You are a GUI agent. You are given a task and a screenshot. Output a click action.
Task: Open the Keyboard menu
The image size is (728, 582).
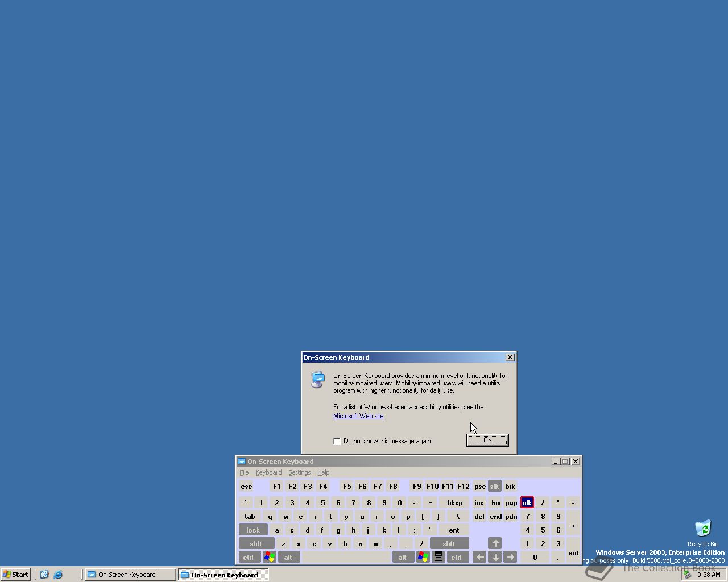(x=268, y=472)
